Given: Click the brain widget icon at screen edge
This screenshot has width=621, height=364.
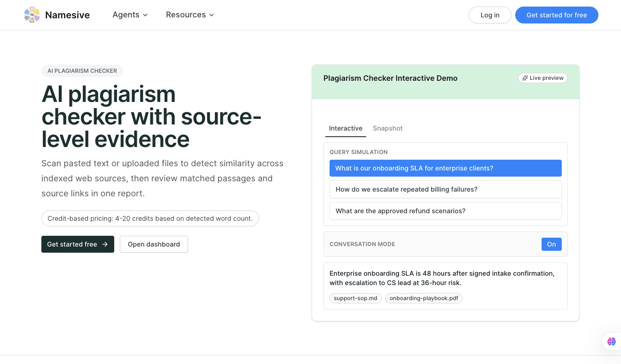Looking at the screenshot, I should click(x=611, y=341).
